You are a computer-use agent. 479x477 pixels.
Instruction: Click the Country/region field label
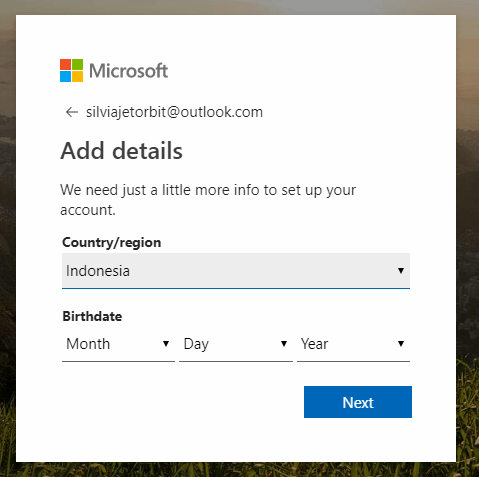click(111, 242)
